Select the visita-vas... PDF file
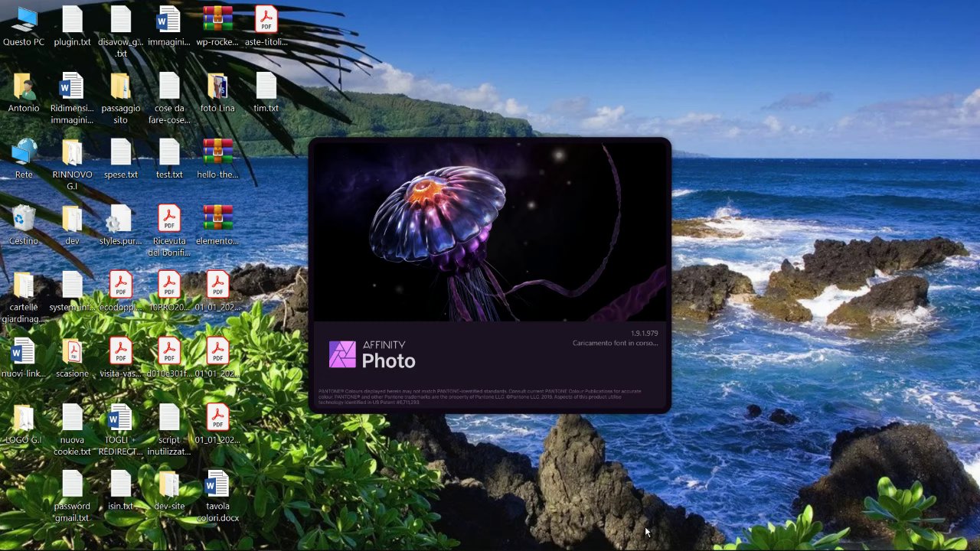The width and height of the screenshot is (980, 551). (x=121, y=358)
